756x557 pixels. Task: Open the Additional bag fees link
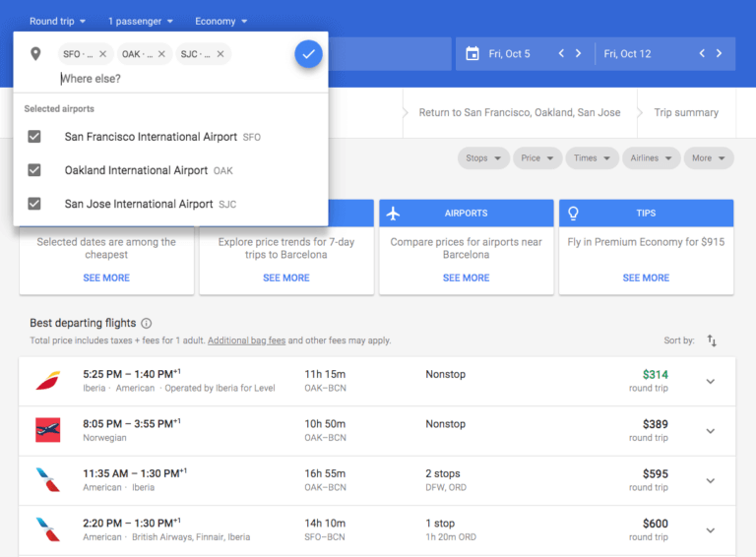click(x=246, y=340)
